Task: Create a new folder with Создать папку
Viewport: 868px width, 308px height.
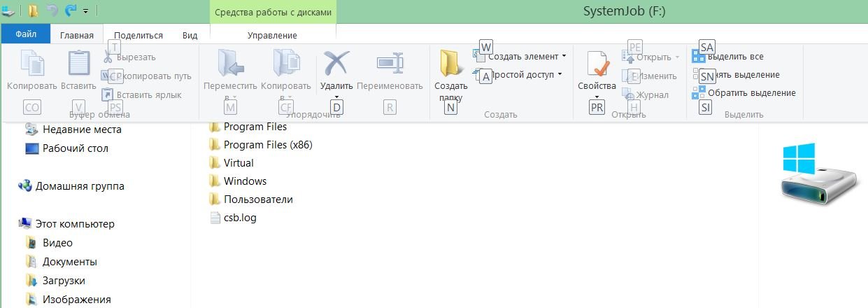Action: click(x=451, y=66)
